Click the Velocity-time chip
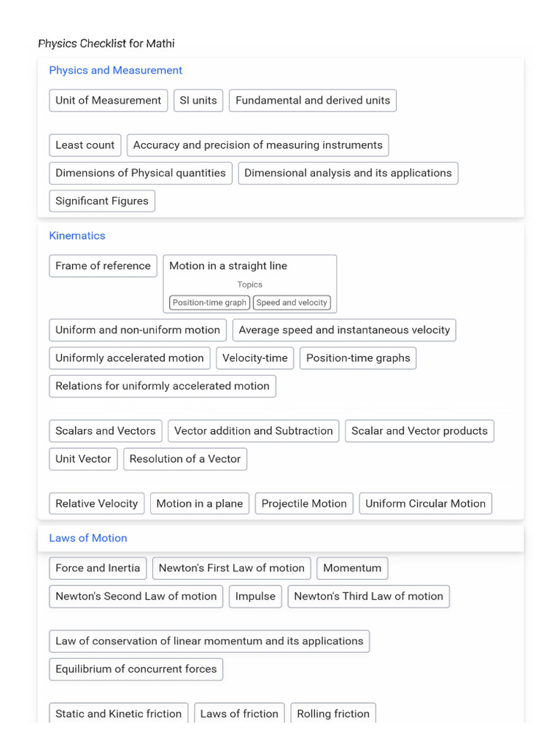The height and width of the screenshot is (747, 560). [x=254, y=358]
